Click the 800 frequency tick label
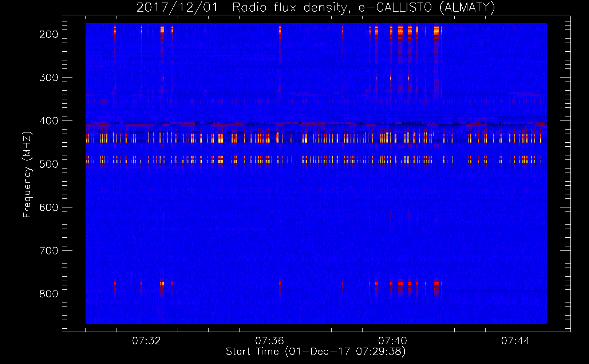 (x=49, y=294)
